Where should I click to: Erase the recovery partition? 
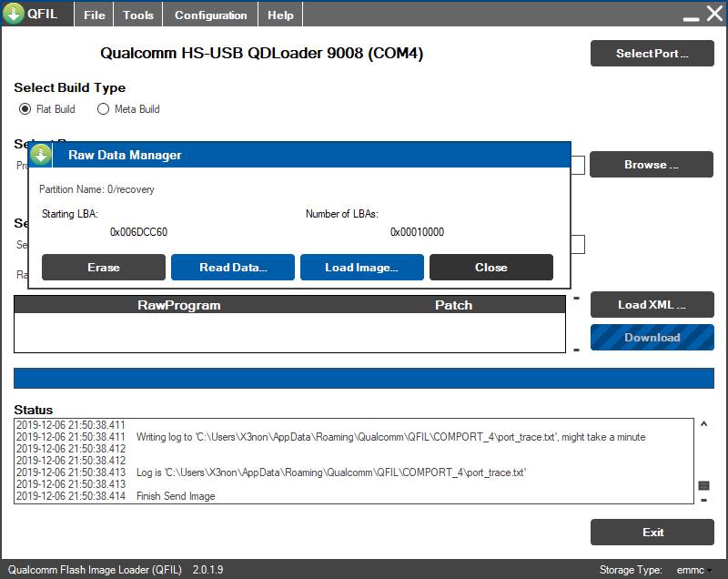tap(104, 268)
